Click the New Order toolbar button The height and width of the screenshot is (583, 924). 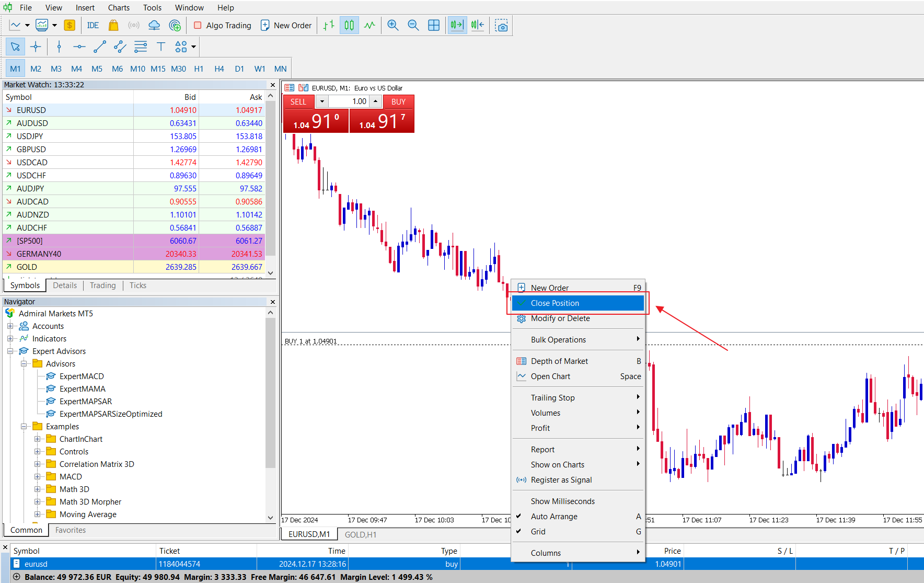[286, 25]
